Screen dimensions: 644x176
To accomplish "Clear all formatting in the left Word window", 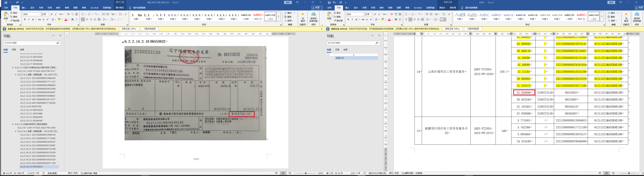I will 68,14.
